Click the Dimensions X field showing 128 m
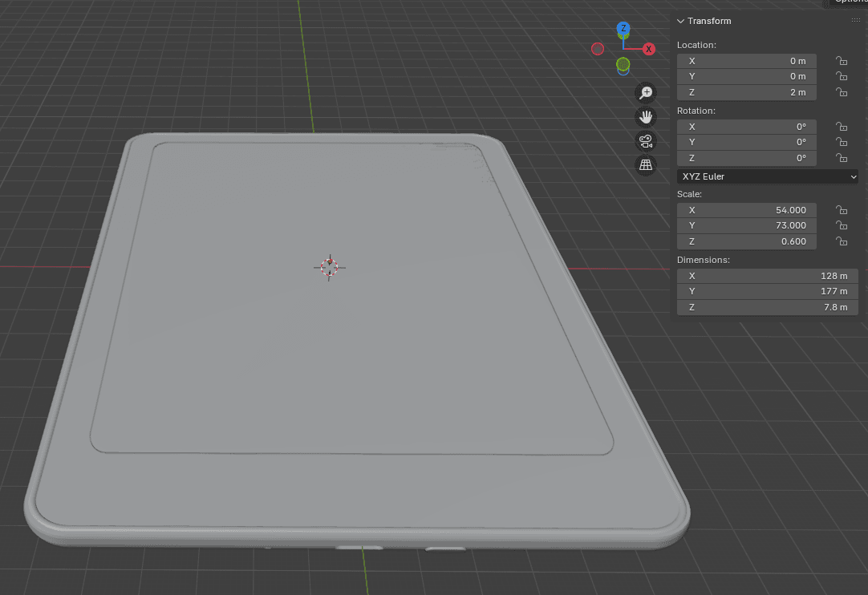868x595 pixels. pos(767,276)
